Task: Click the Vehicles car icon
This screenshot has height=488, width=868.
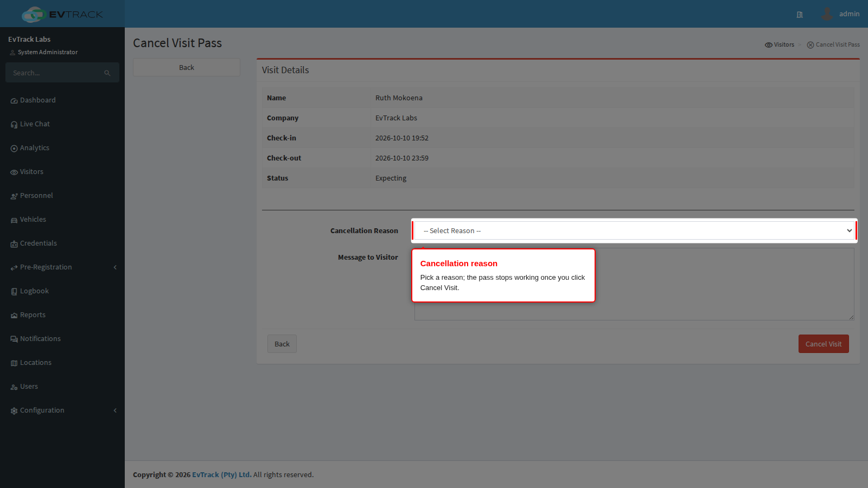Action: tap(14, 220)
